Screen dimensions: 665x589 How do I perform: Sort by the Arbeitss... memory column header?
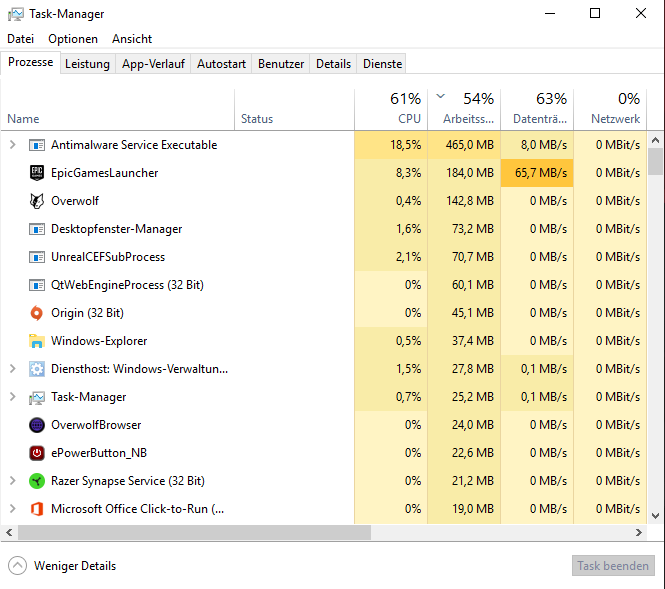464,110
